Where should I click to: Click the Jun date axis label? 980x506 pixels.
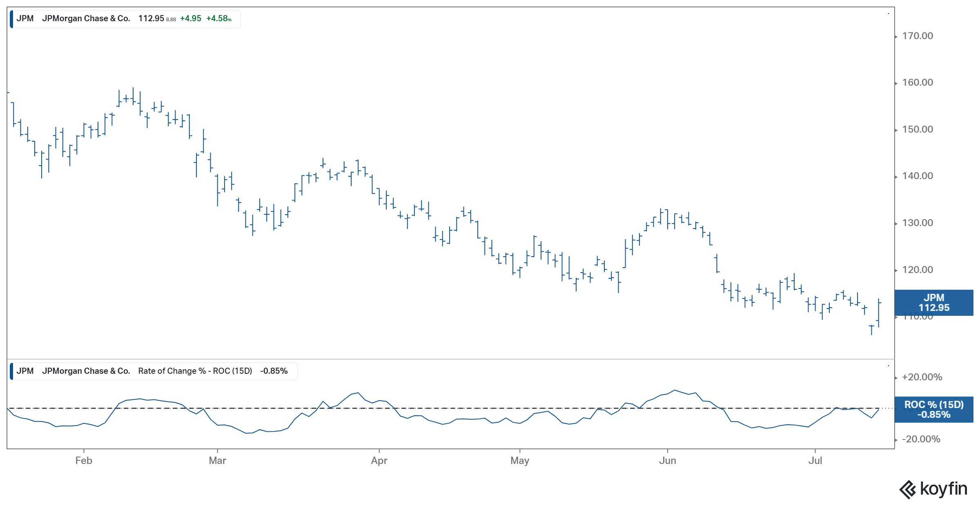668,461
